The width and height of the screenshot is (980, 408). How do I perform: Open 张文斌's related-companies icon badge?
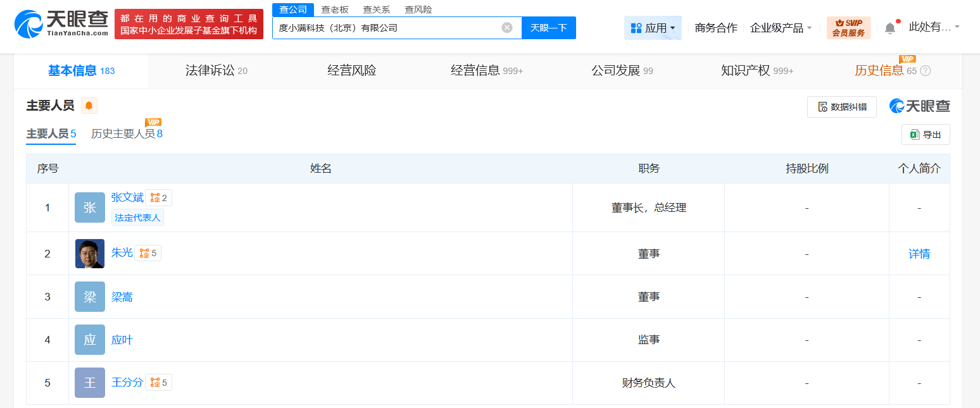tap(159, 198)
